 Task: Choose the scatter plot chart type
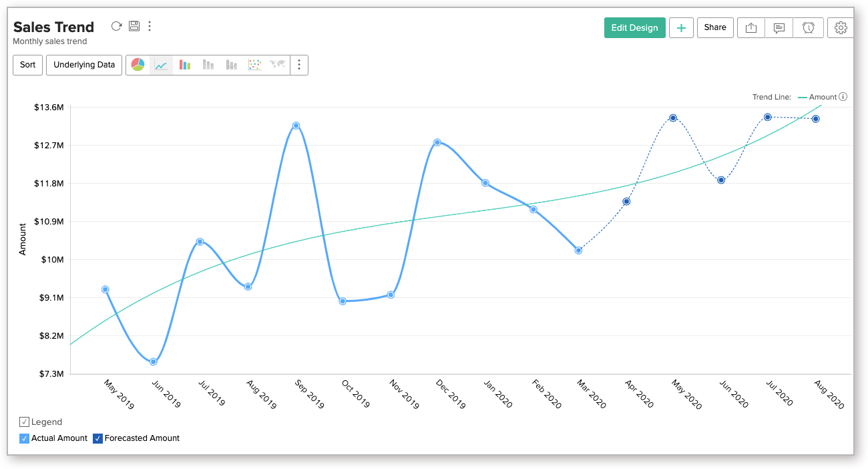pos(254,65)
